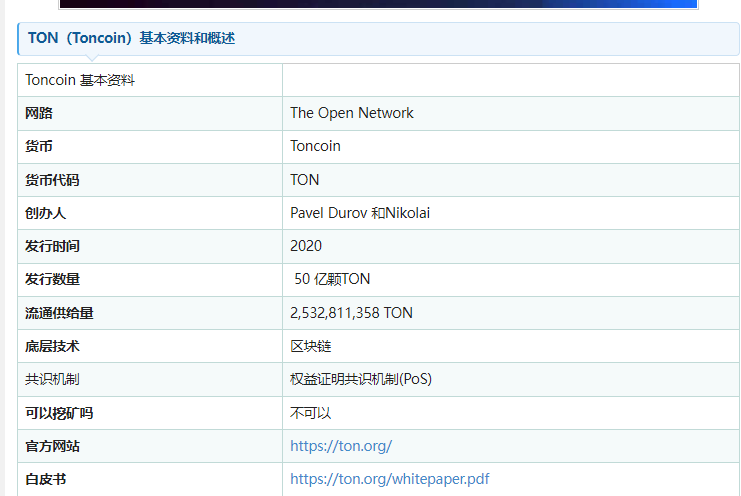Viewport: 741px width, 496px height.
Task: Select the 发行时间 label cell
Action: tap(52, 246)
